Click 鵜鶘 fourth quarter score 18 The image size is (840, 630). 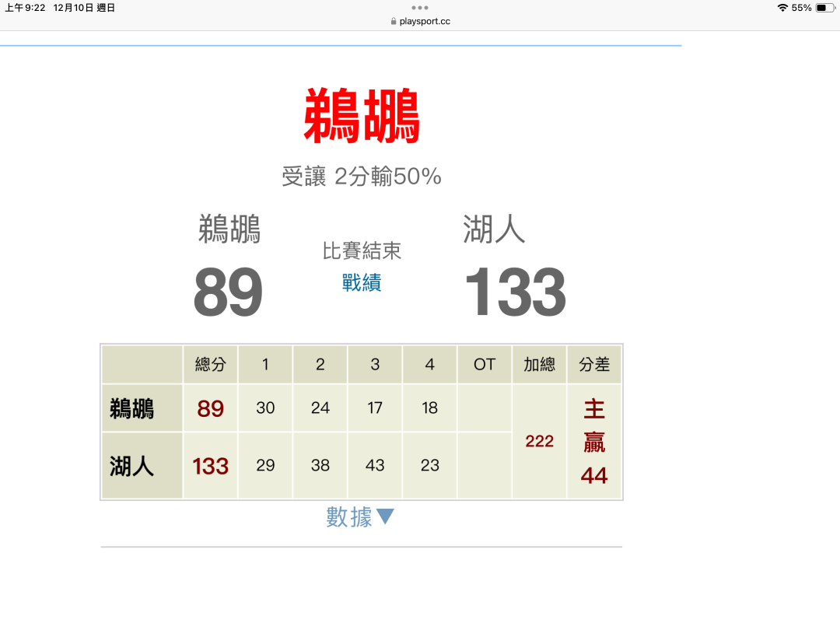click(429, 408)
